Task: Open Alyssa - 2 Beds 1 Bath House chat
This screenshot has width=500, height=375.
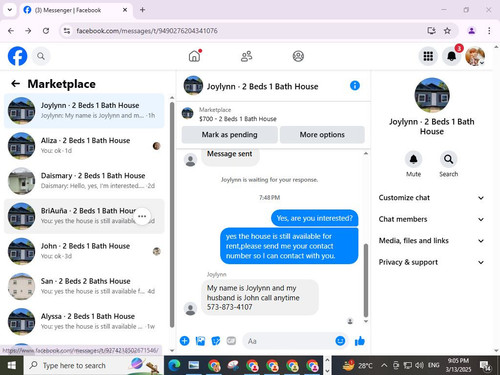Action: point(84,322)
